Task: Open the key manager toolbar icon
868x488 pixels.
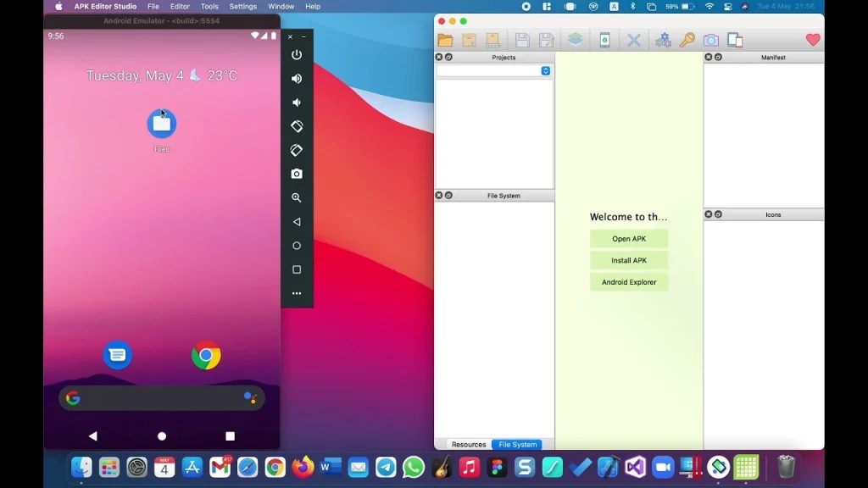Action: click(687, 39)
